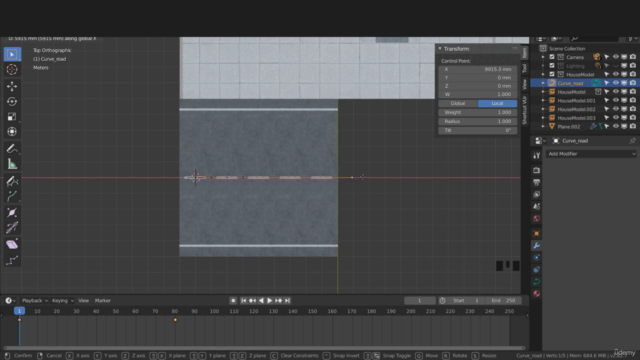Open the properties editor type dropdown
640x360 pixels.
coord(540,141)
